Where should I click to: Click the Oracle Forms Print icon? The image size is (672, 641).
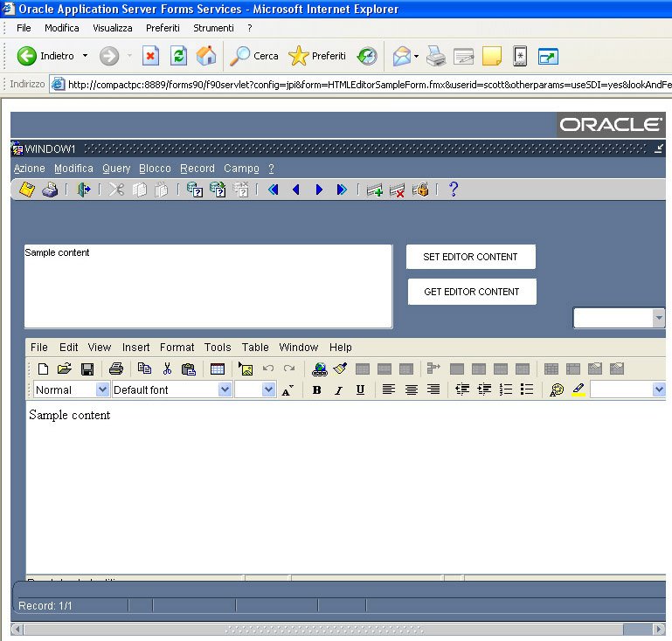coord(50,190)
